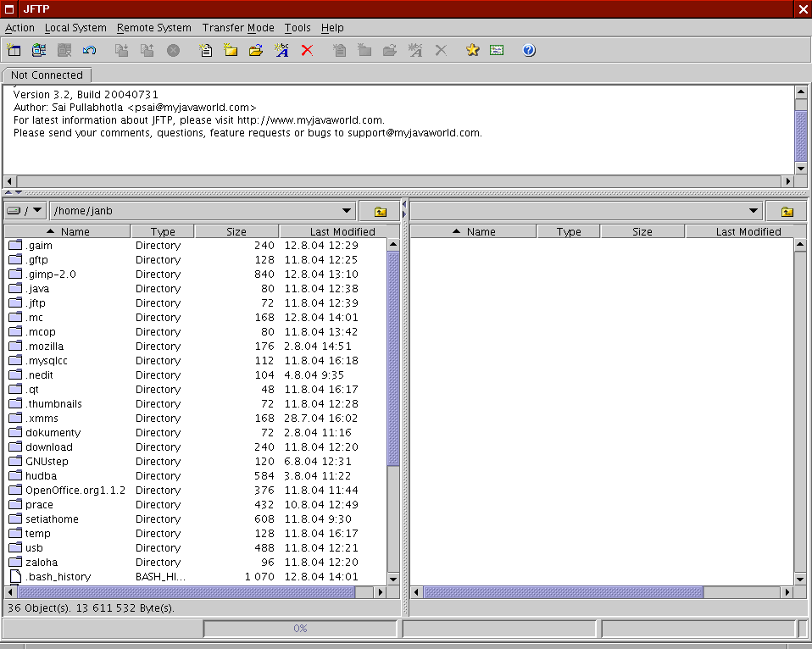Screen dimensions: 812x649
Task: Open the Tools menu
Action: (298, 28)
